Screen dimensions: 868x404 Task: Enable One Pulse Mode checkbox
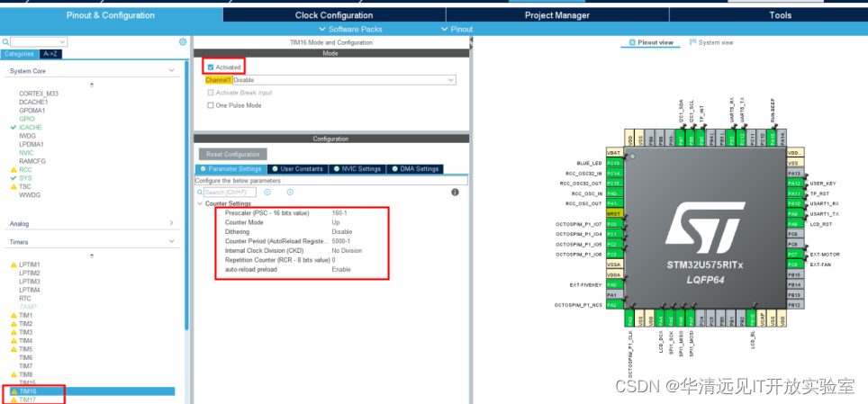[x=211, y=105]
